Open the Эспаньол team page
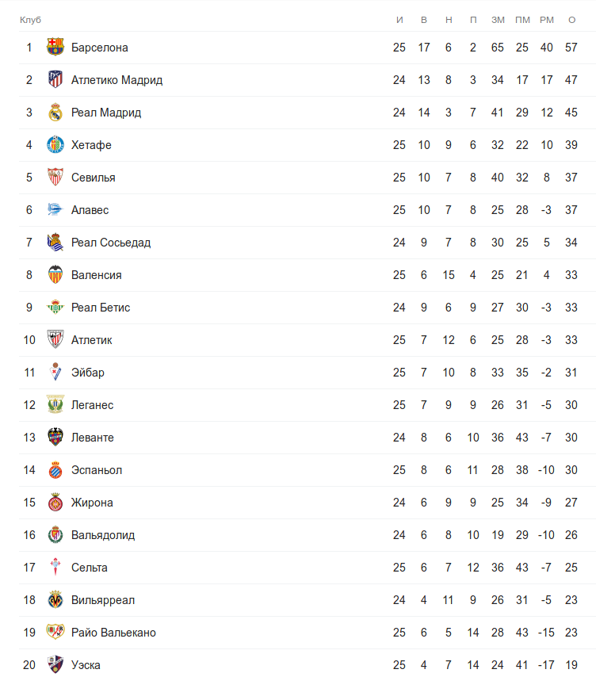Screen dimensions: 596x700 (x=97, y=470)
